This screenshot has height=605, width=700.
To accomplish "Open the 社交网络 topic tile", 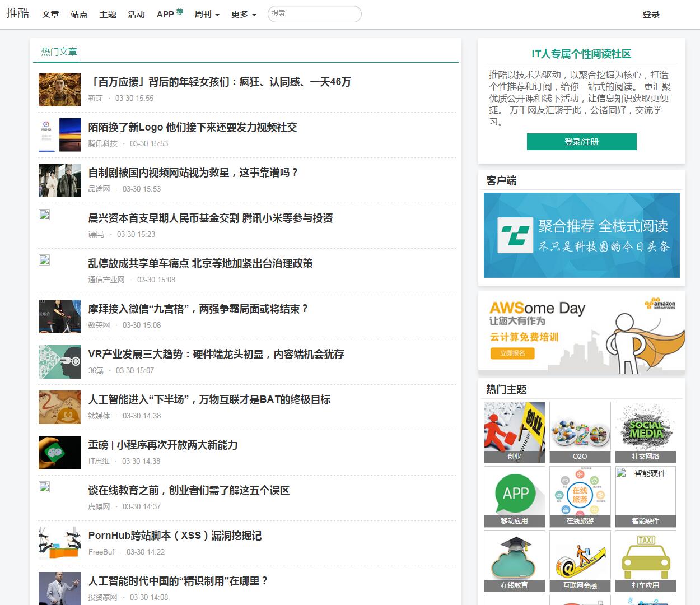I will pyautogui.click(x=645, y=432).
